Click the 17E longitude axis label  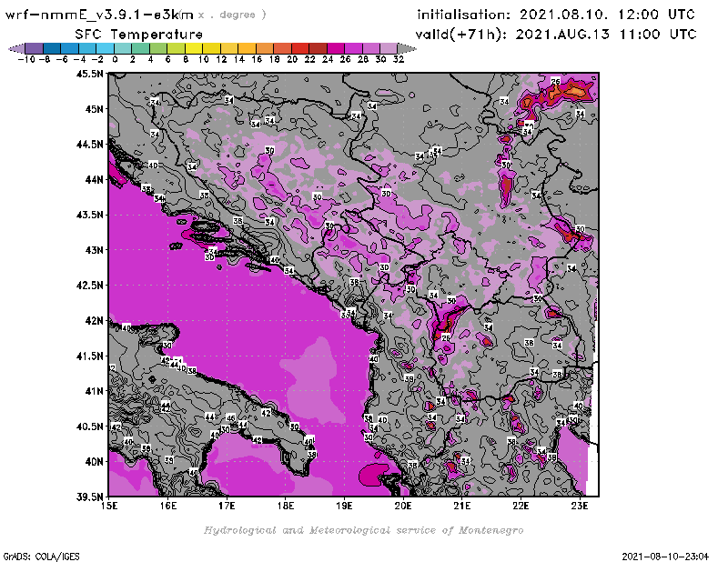pyautogui.click(x=227, y=506)
